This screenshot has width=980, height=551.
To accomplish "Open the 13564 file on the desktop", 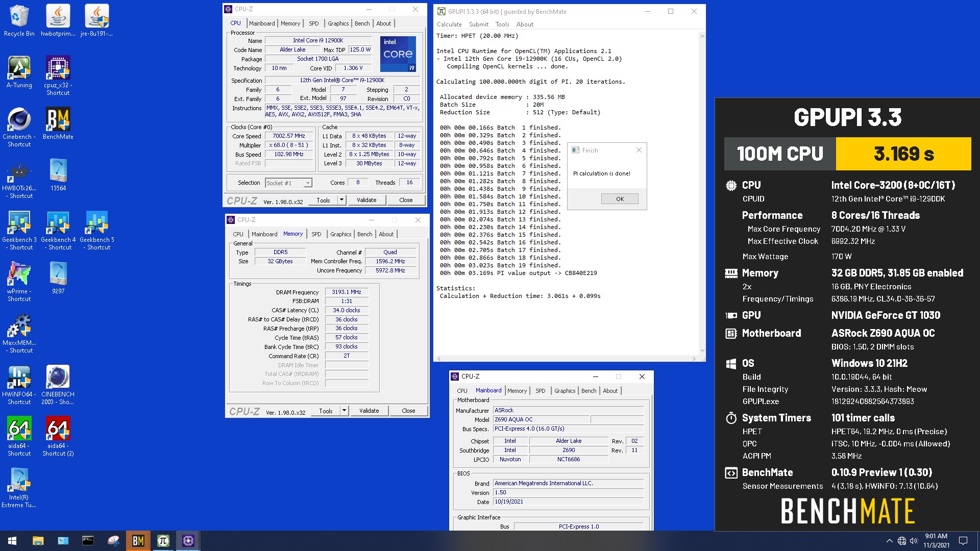I will pos(58,175).
